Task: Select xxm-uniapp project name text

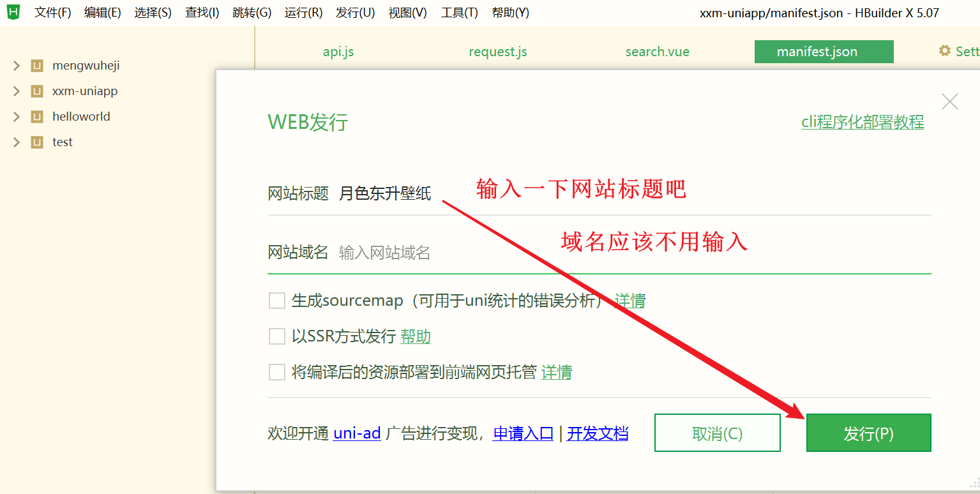Action: click(x=85, y=91)
